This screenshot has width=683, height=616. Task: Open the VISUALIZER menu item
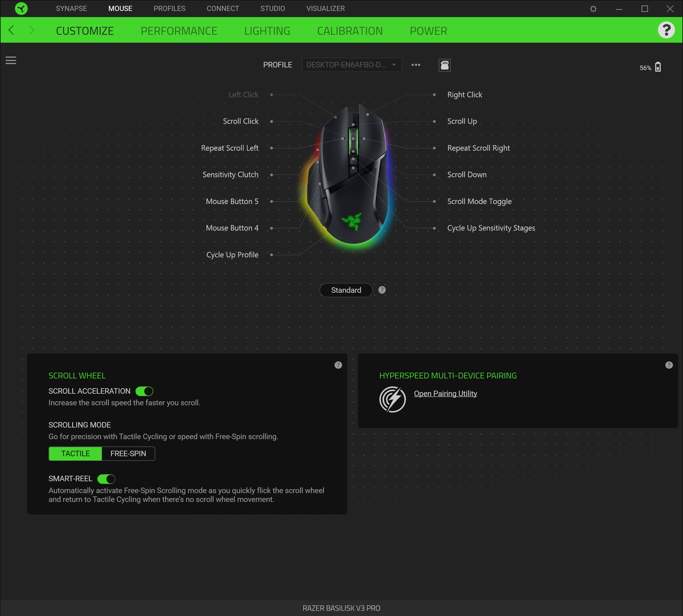[x=325, y=9]
